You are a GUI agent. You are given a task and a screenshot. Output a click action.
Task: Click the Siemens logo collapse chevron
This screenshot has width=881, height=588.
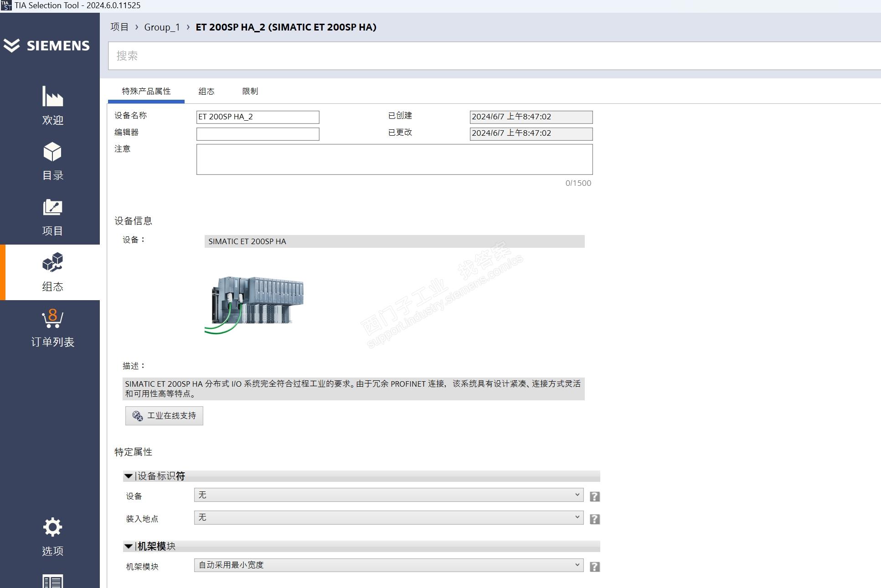(12, 46)
